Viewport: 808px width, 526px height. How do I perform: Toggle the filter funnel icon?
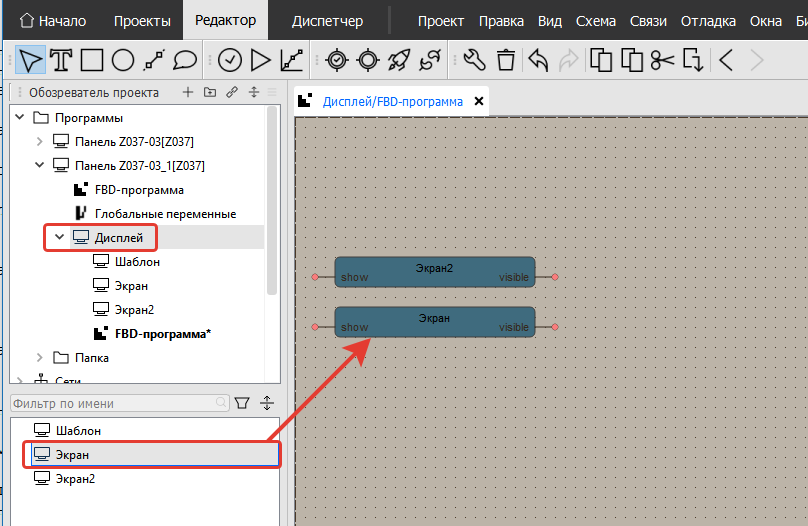tap(242, 403)
